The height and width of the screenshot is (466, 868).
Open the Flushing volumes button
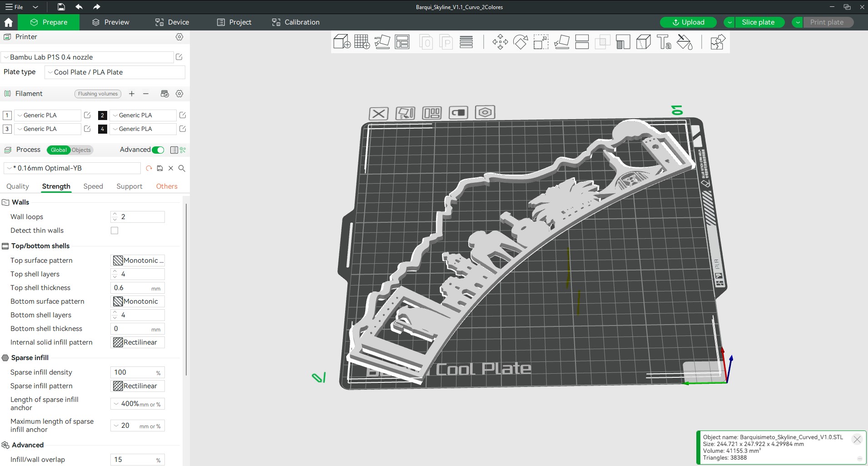[98, 94]
